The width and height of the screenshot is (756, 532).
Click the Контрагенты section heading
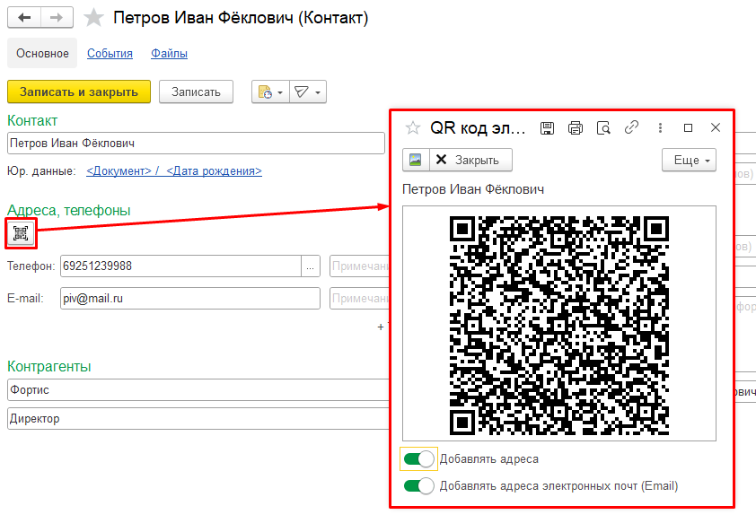click(49, 366)
